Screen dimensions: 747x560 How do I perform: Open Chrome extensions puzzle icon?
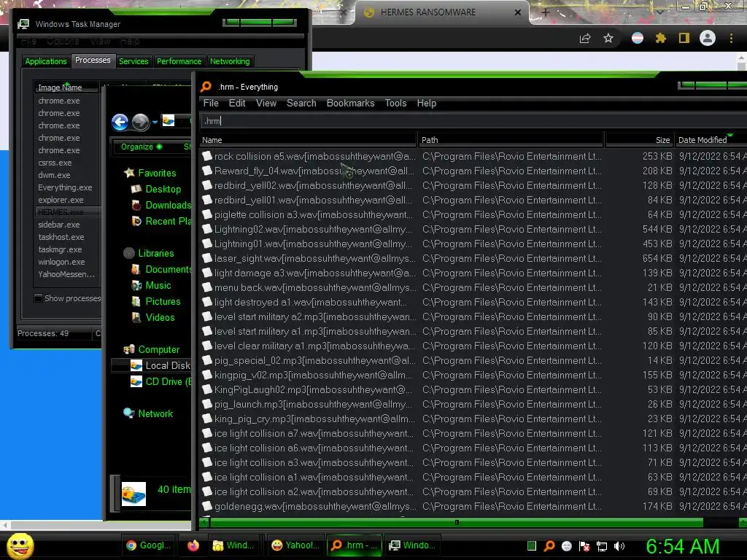coord(661,38)
